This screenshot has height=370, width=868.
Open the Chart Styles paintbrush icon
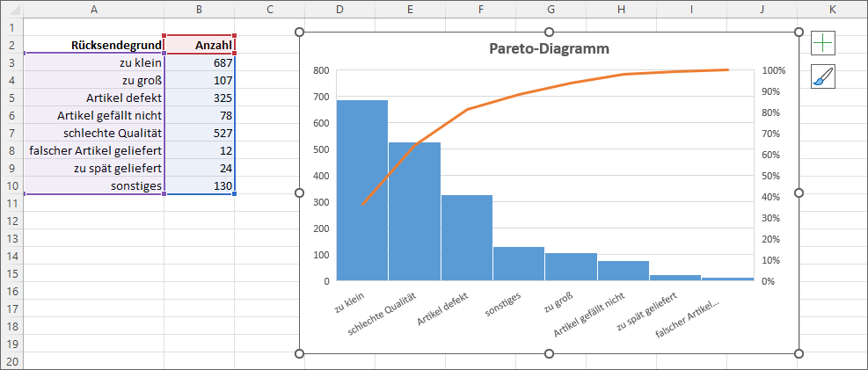tap(823, 77)
